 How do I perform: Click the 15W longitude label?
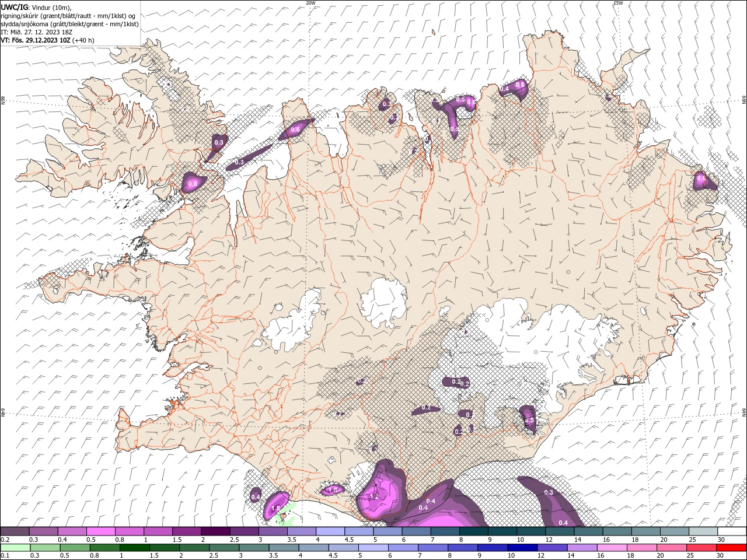point(618,3)
